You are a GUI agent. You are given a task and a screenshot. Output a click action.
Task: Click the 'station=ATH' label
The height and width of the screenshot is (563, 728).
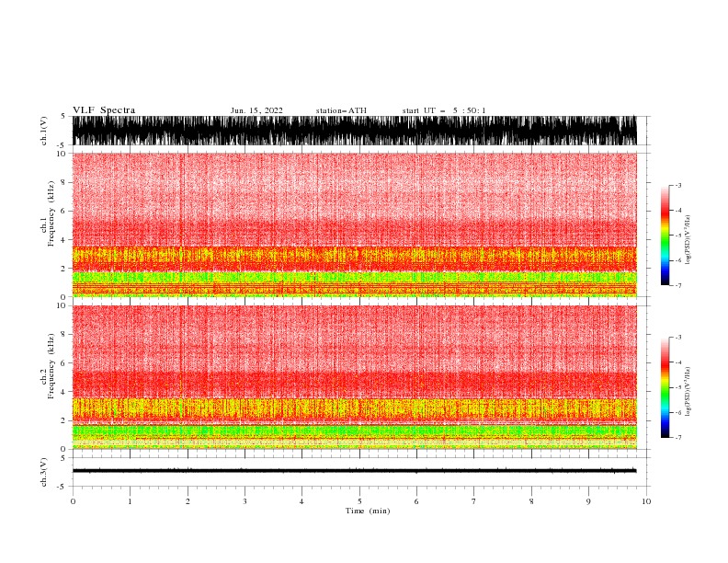coord(341,110)
